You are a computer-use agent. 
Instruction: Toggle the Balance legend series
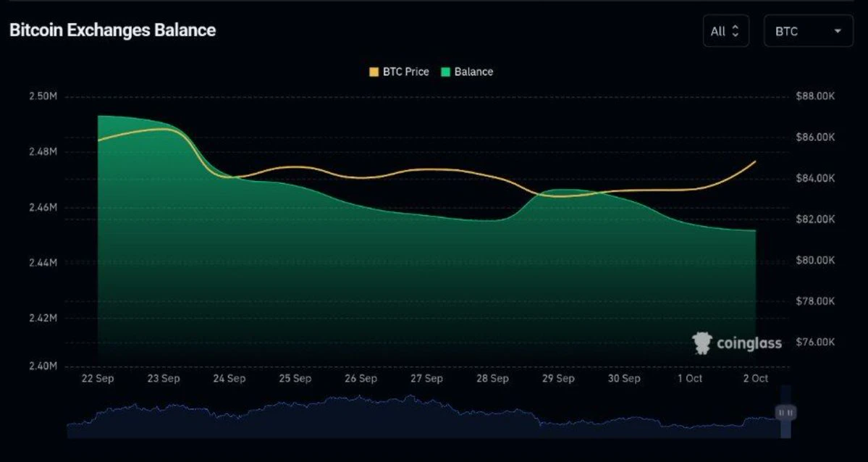click(467, 72)
